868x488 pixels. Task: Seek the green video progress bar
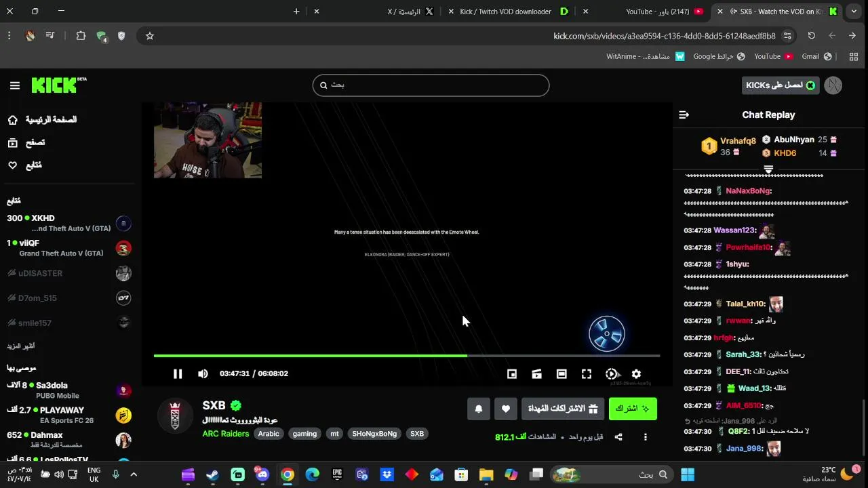click(407, 355)
